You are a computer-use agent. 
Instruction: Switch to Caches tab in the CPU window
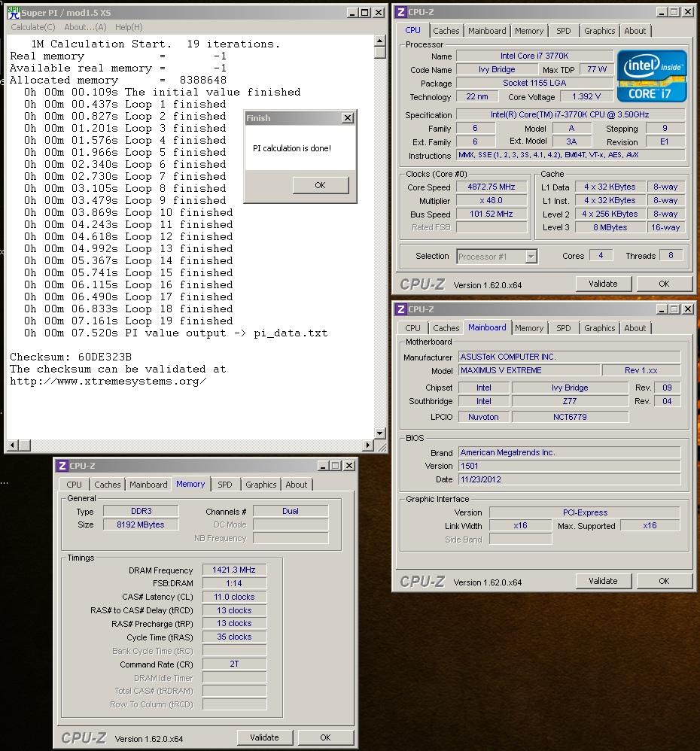click(x=446, y=31)
